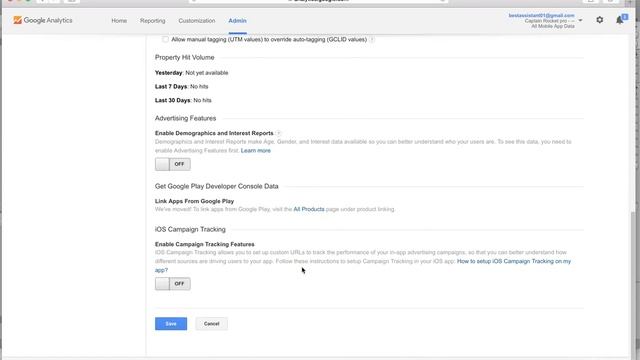
Task: Click Yesterday: Not yet available text
Action: coord(191,73)
